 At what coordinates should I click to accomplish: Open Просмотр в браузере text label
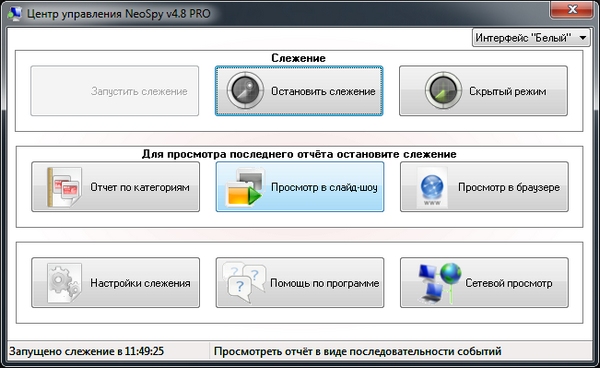point(509,187)
